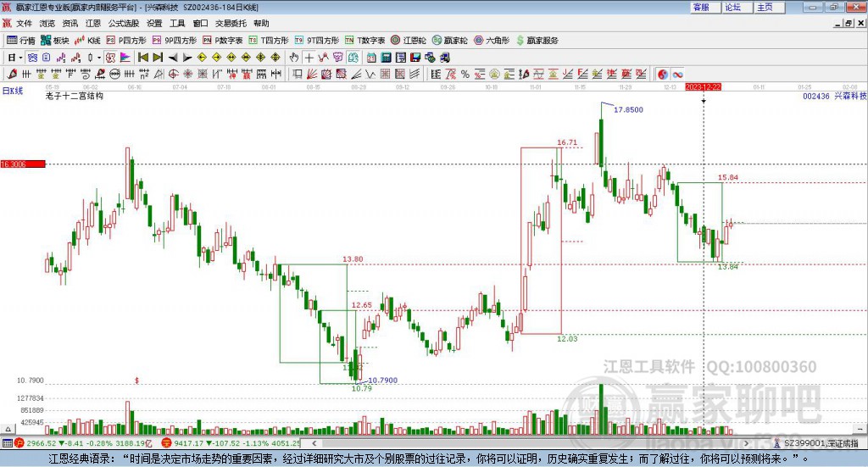
Task: Click the calendar date icon
Action: [x=371, y=58]
